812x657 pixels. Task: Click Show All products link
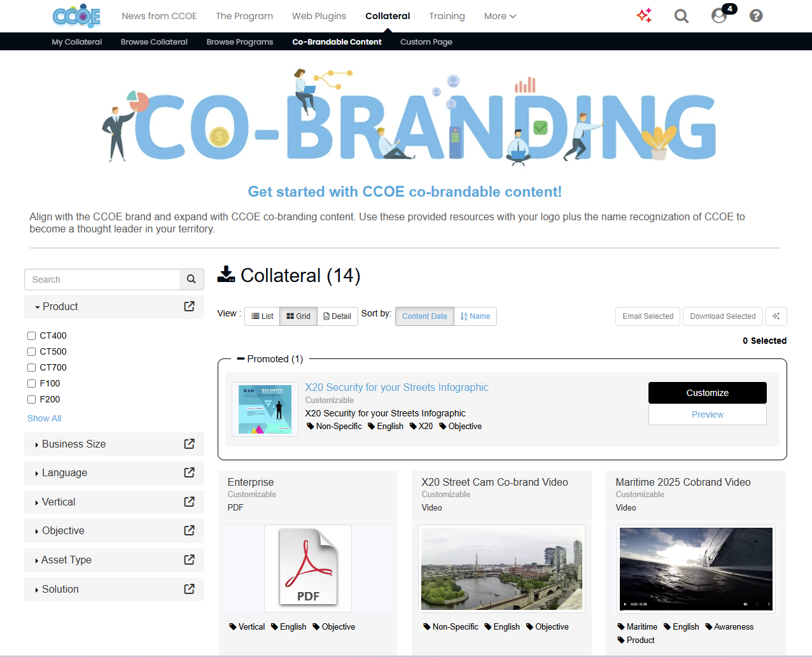[44, 418]
